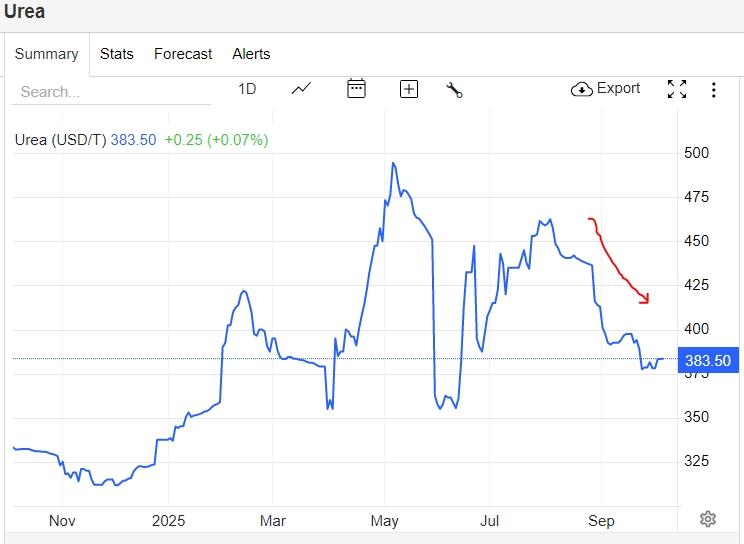Image resolution: width=744 pixels, height=544 pixels.
Task: Open the calendar date range picker
Action: tap(356, 89)
